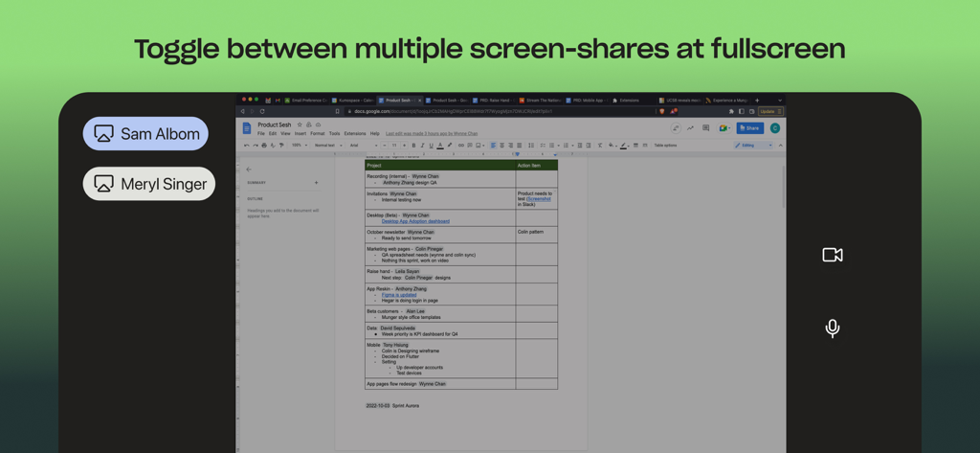Click the Print icon in Docs toolbar

[264, 146]
